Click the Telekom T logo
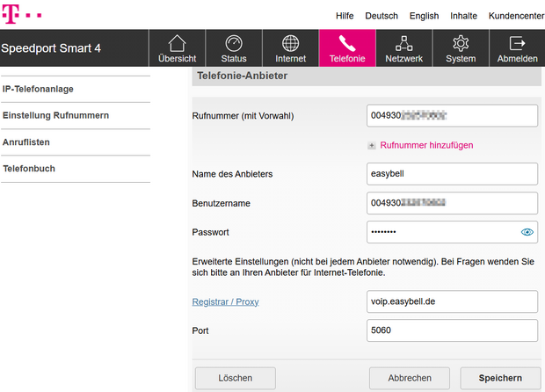545x392 pixels. coord(11,13)
